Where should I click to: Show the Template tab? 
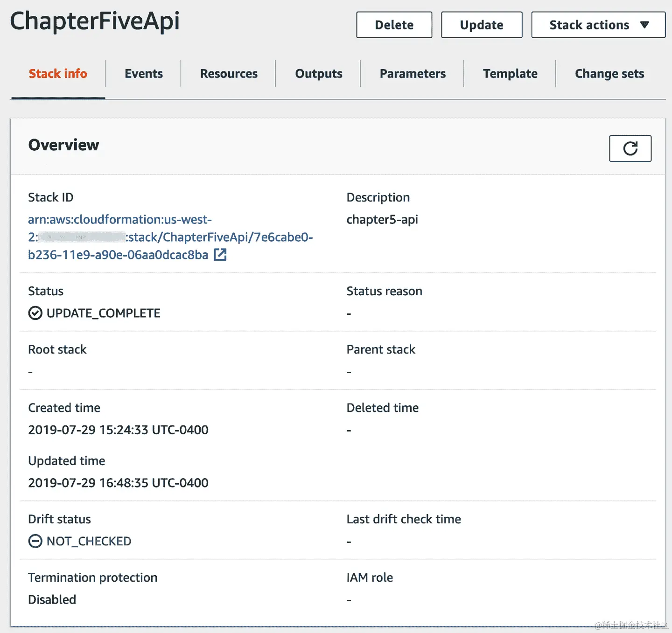[x=510, y=74]
